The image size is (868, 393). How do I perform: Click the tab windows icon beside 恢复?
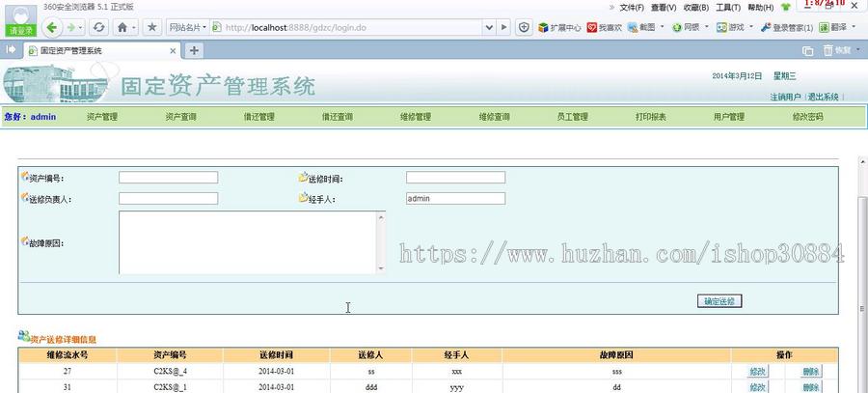pos(807,51)
